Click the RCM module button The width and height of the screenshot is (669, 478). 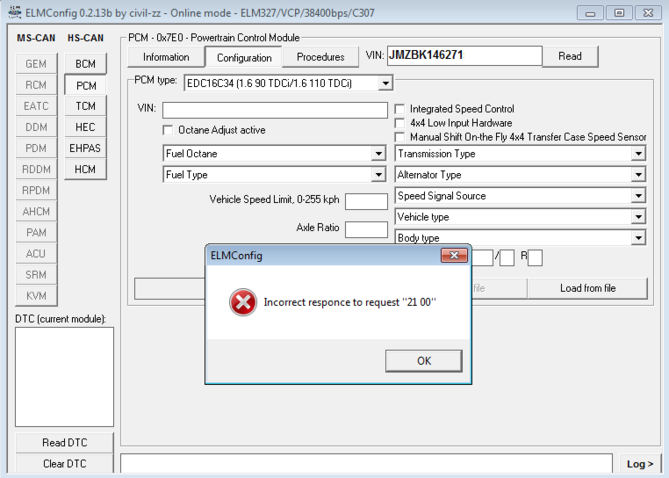[36, 85]
